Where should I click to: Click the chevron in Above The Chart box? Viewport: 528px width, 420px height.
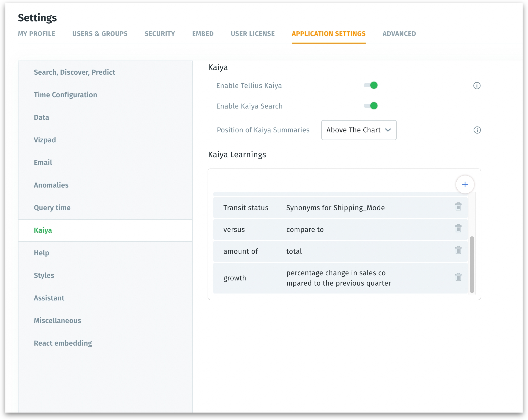click(x=388, y=130)
